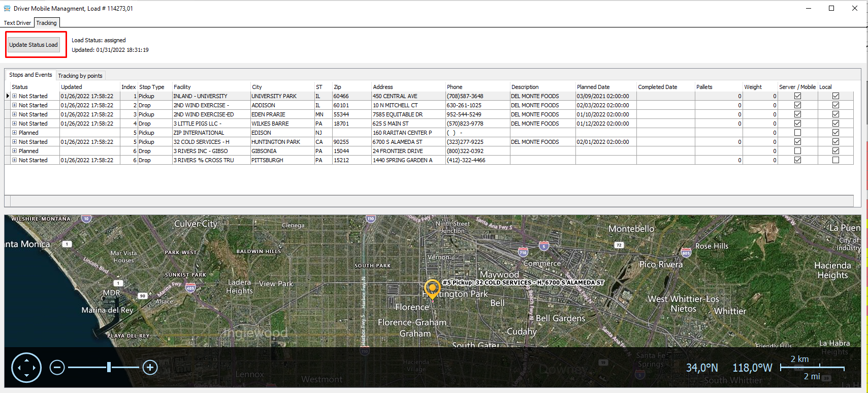The width and height of the screenshot is (868, 393).
Task: Expand the INLAND - UNIVERSITY stop row
Action: click(x=15, y=96)
